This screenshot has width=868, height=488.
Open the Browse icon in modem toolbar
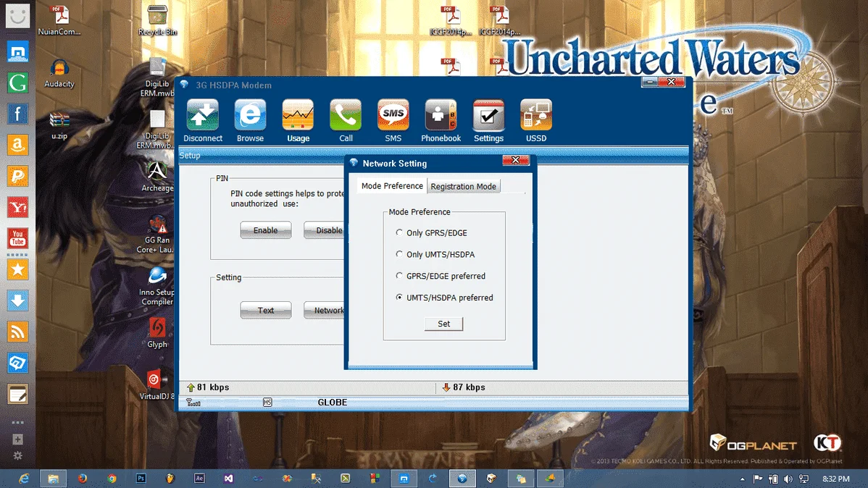pyautogui.click(x=250, y=115)
